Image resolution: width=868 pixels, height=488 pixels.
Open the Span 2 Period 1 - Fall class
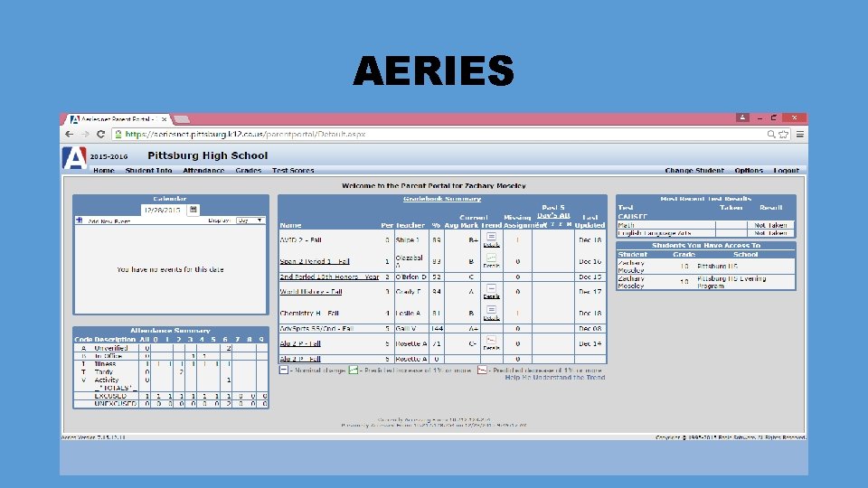pyautogui.click(x=315, y=261)
